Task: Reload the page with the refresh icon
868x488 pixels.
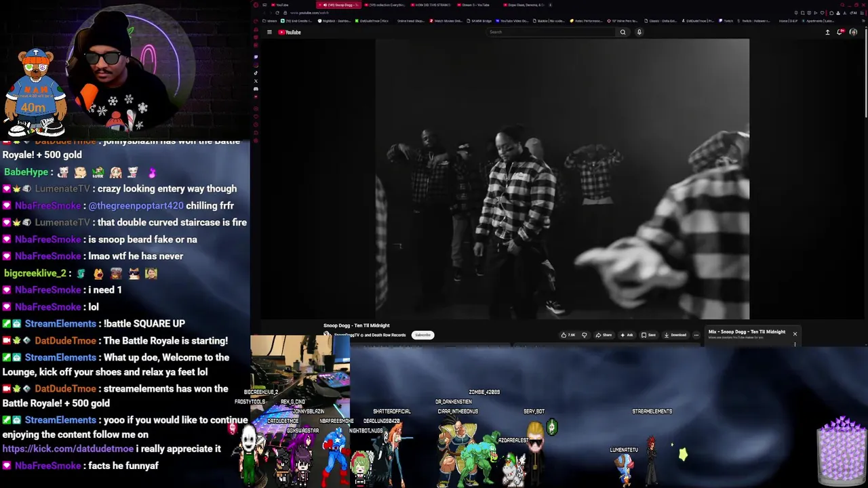Action: tap(277, 13)
